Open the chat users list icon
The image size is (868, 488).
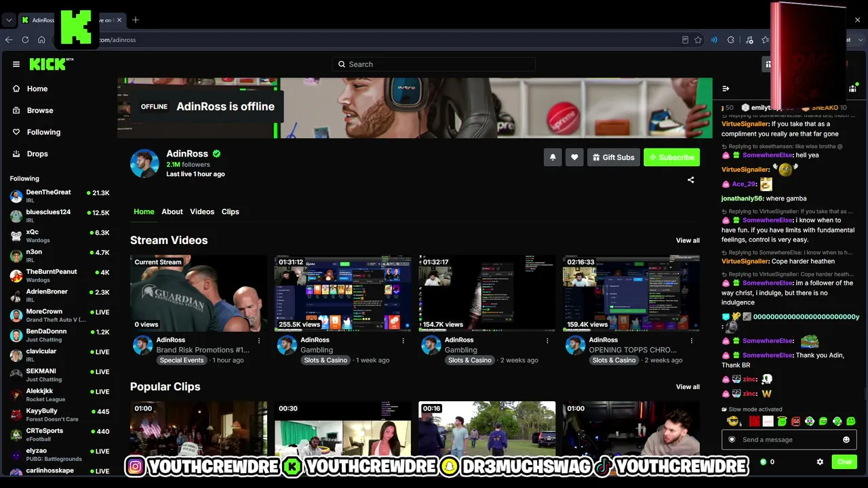click(852, 89)
